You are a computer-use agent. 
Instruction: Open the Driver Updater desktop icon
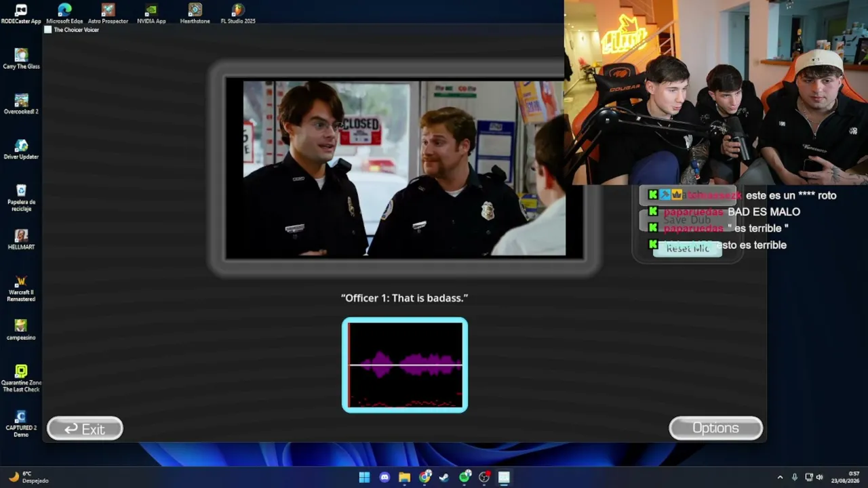21,149
